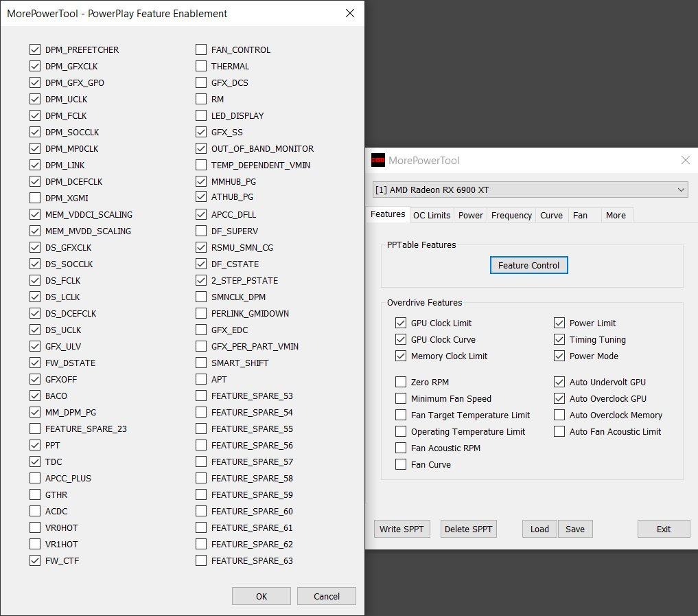
Task: Uncheck the PPT checkbox
Action: [35, 445]
